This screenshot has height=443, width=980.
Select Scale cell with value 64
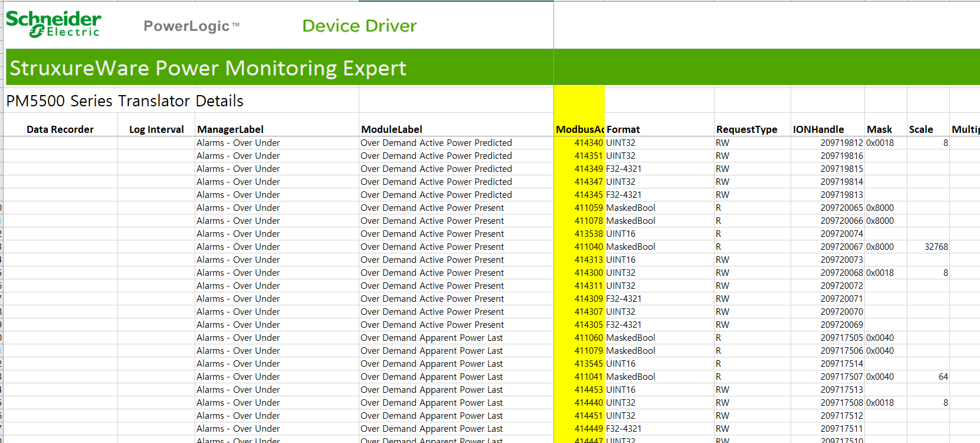click(928, 377)
